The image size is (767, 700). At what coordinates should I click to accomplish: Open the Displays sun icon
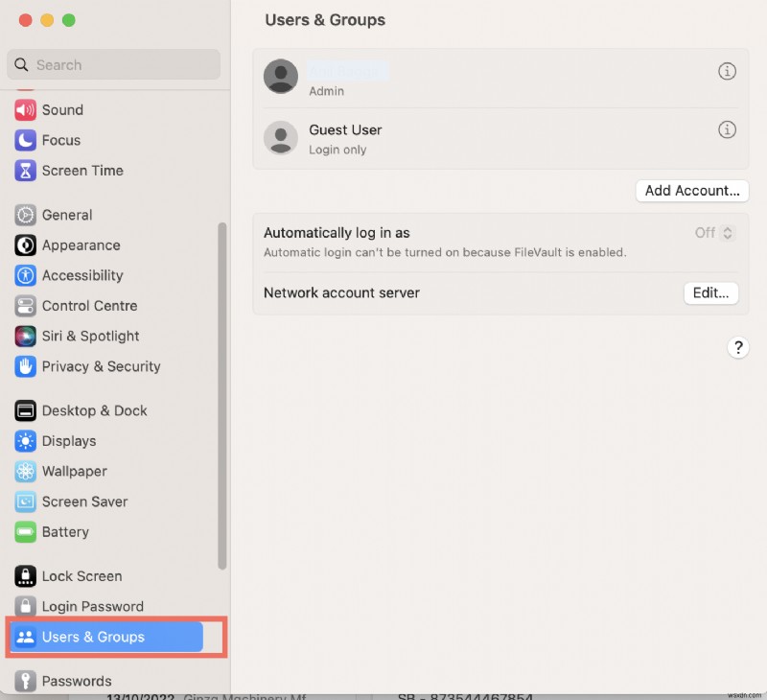[25, 441]
